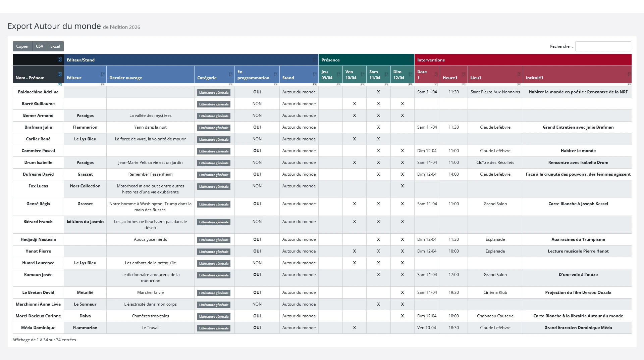Click the sort icon in the Lieu1 column header
Screen dimensions: 644x360
coord(519,74)
